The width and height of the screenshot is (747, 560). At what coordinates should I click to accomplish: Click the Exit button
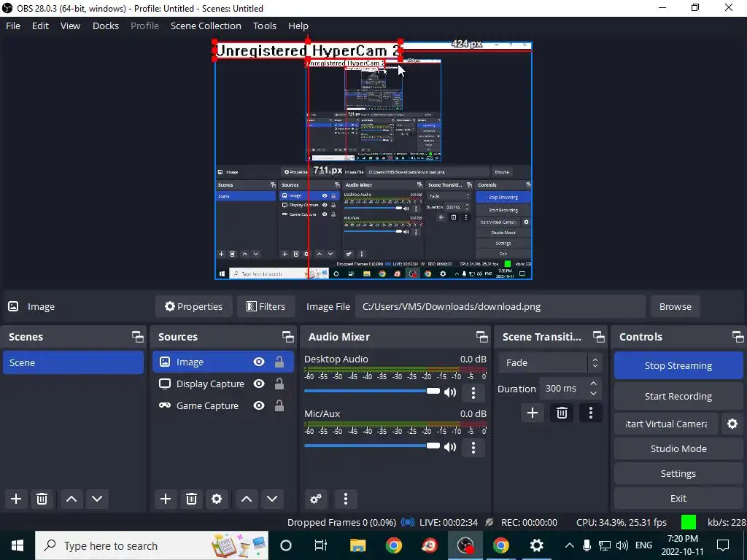coord(678,498)
